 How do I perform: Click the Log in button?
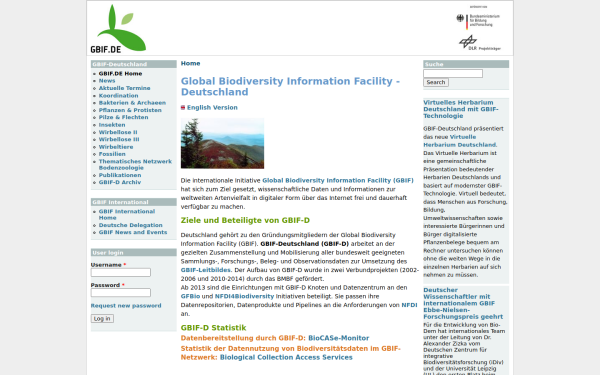[x=102, y=319]
